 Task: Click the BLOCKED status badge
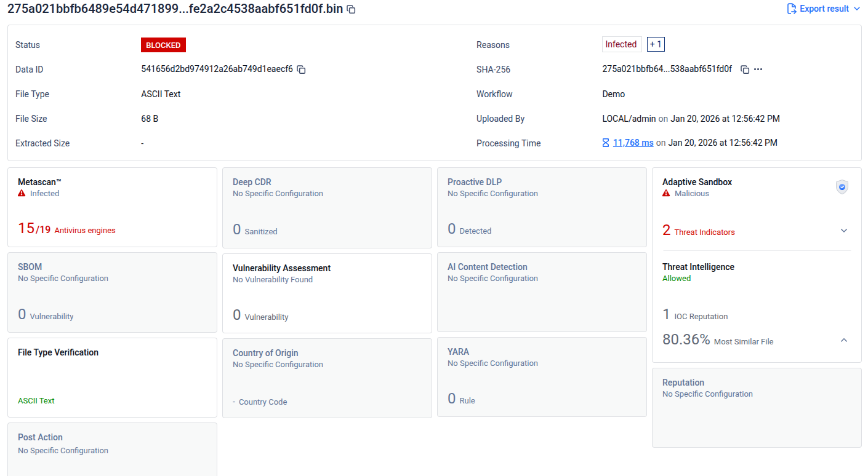[163, 45]
